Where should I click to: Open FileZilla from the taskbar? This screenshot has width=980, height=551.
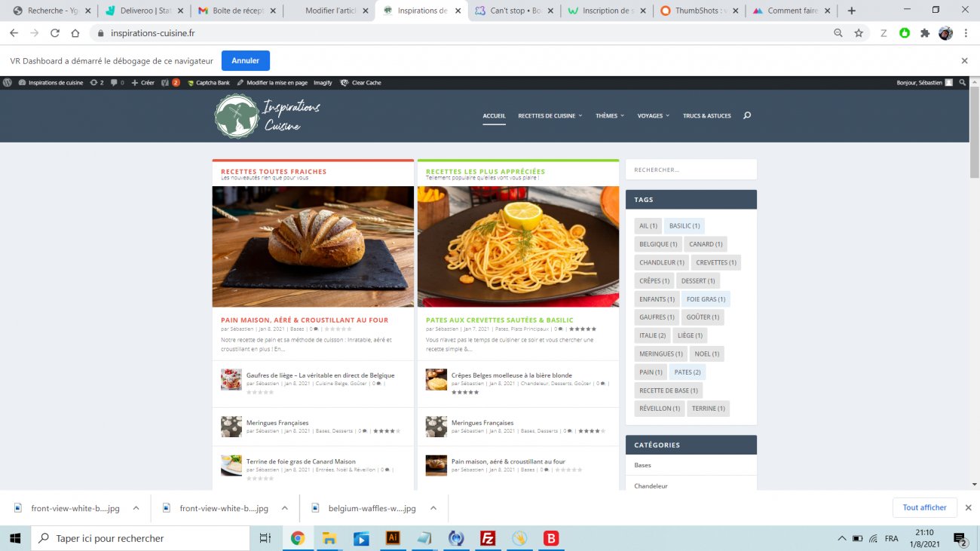[x=488, y=538]
